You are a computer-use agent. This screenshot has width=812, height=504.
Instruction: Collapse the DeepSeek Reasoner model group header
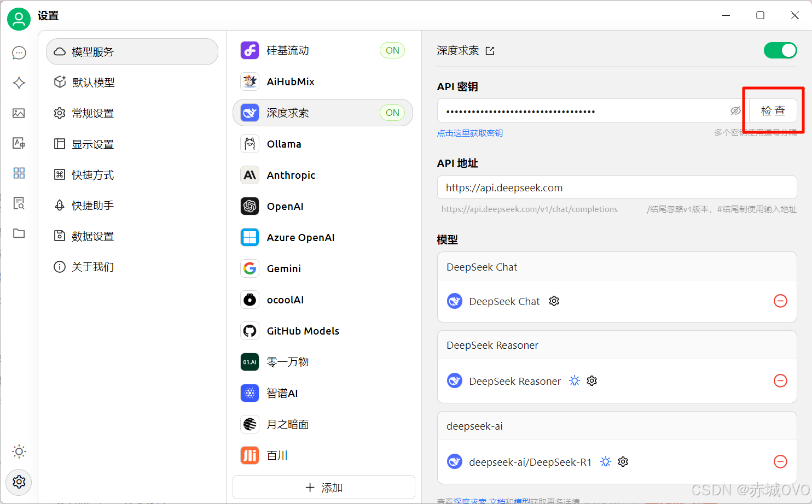617,345
